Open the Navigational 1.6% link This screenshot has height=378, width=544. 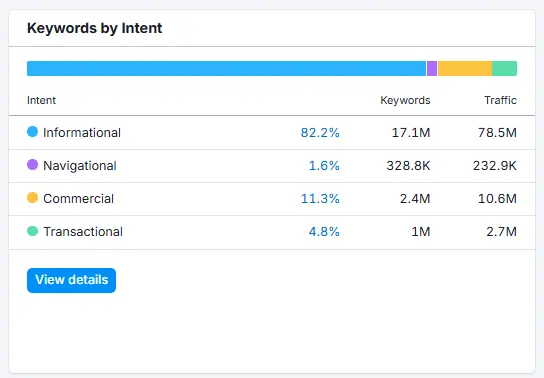[x=324, y=165]
